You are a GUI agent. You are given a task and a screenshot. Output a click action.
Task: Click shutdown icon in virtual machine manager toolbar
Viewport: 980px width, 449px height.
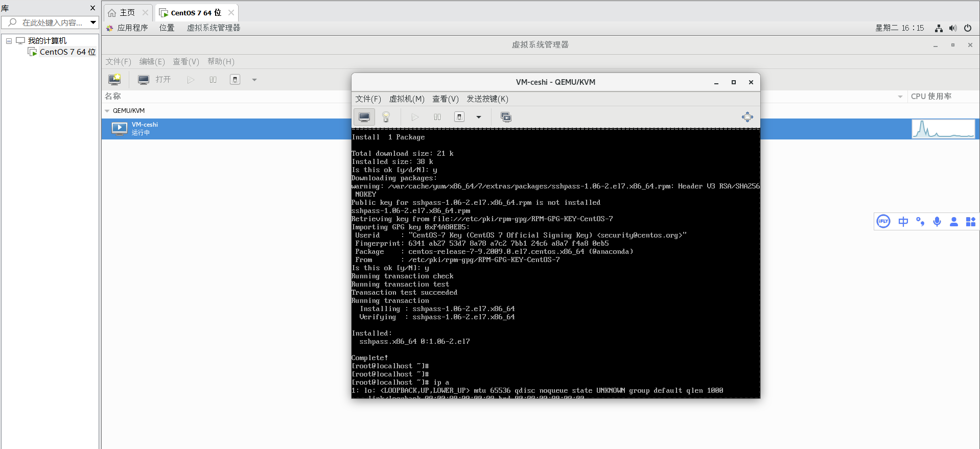[x=235, y=80]
